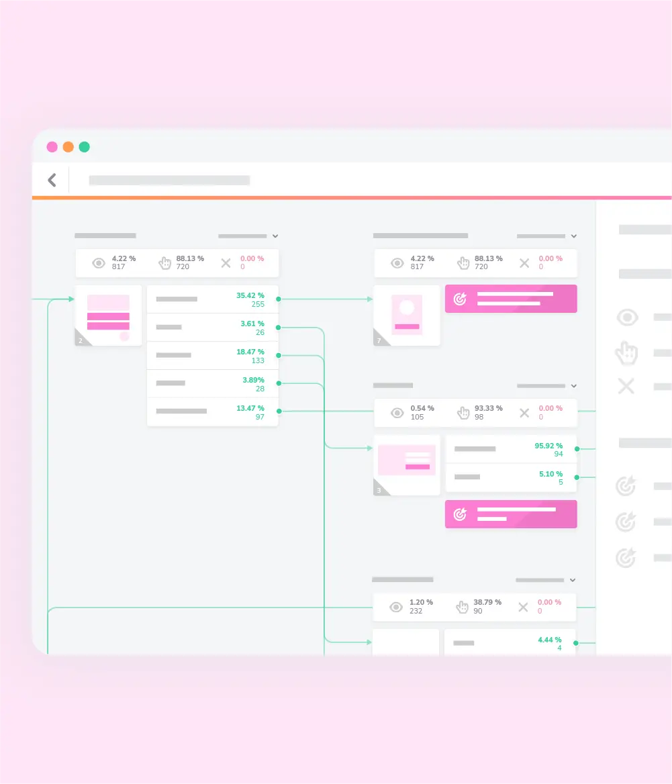Viewport: 672px width, 784px height.
Task: Click pink goal button below 5.10 % row
Action: click(510, 514)
